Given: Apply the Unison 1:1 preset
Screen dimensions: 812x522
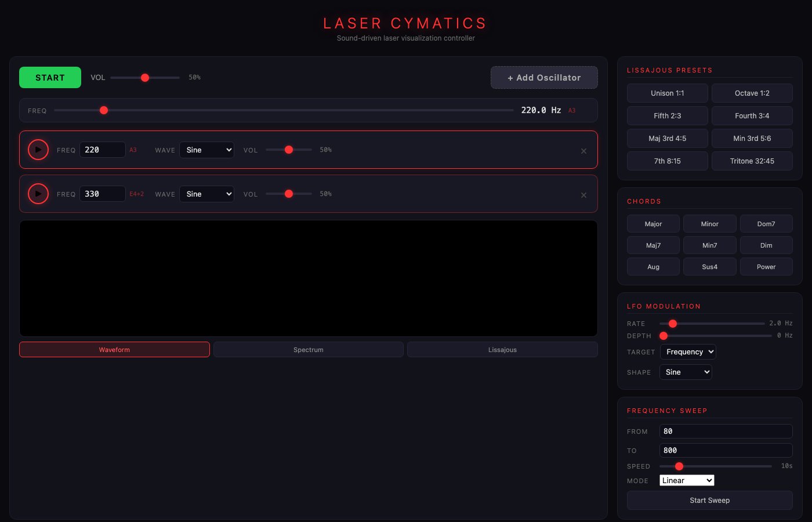Looking at the screenshot, I should coord(668,93).
